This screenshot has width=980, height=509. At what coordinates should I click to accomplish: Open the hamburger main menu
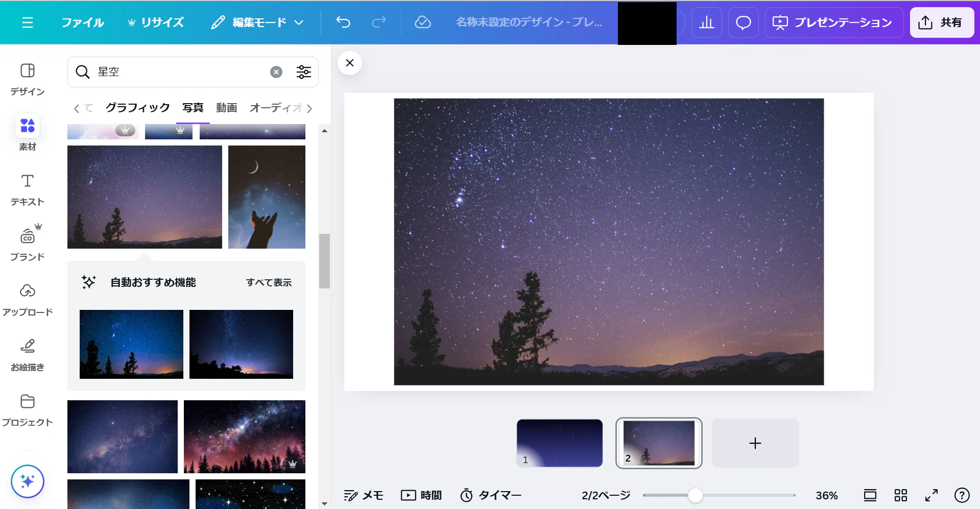(x=28, y=22)
